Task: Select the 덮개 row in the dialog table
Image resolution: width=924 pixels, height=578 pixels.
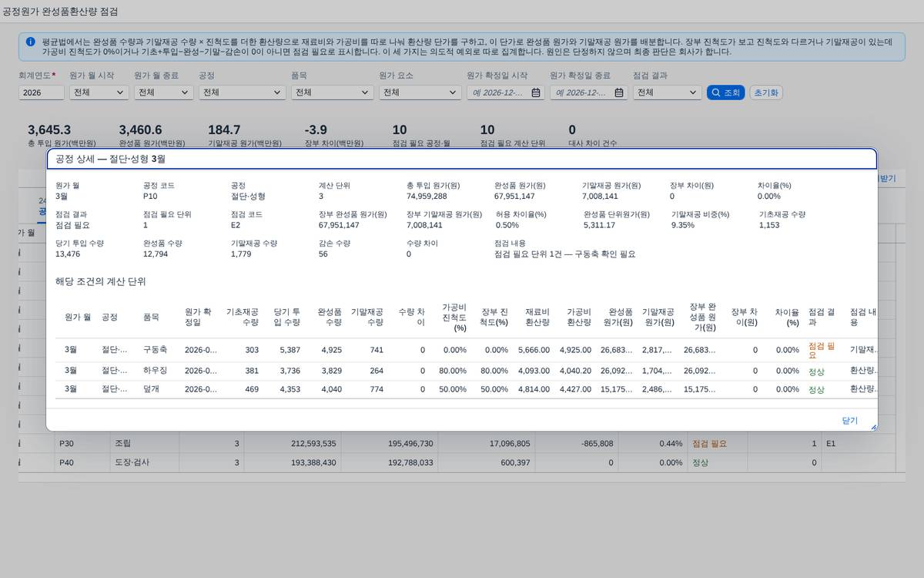Action: tap(466, 389)
